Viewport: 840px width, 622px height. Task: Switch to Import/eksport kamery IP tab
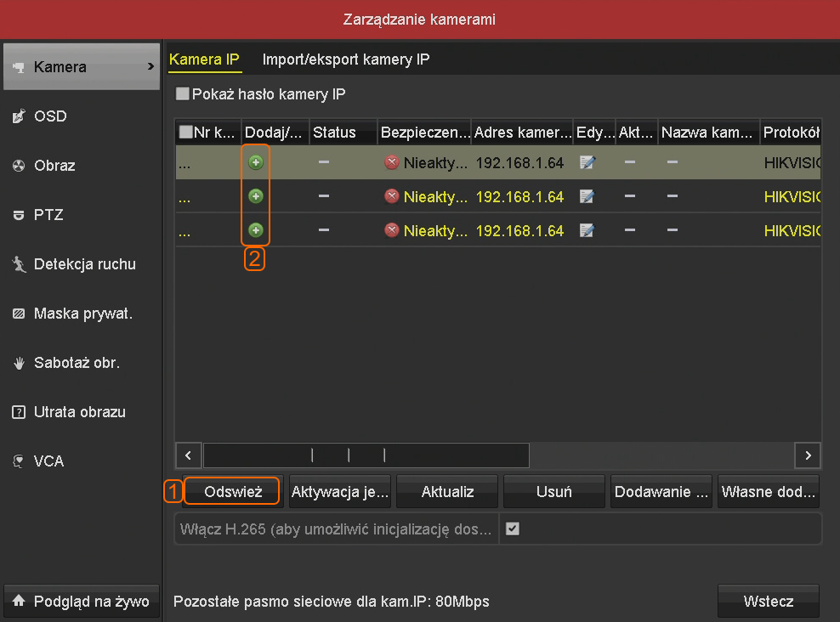(x=345, y=59)
